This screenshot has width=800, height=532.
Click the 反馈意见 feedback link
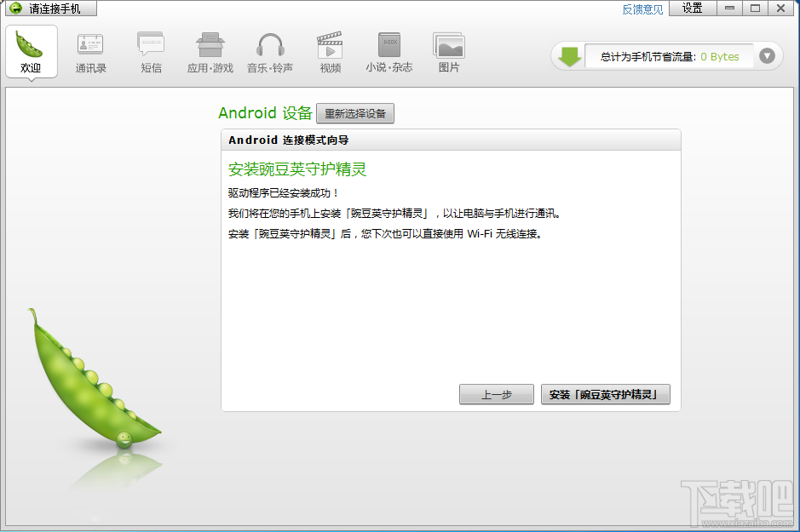pyautogui.click(x=642, y=9)
